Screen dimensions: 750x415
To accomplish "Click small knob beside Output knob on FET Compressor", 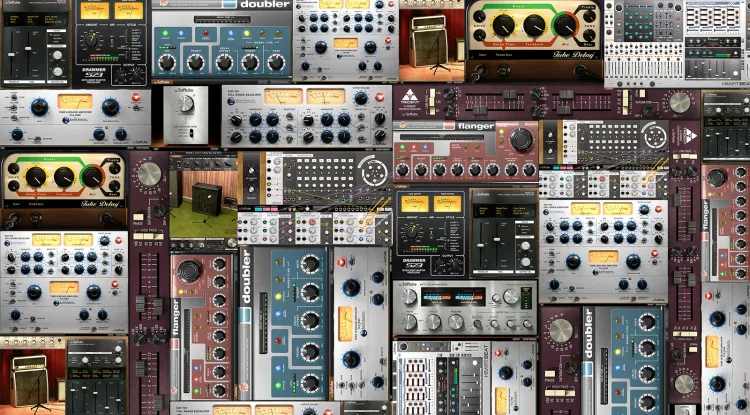I will [494, 298].
